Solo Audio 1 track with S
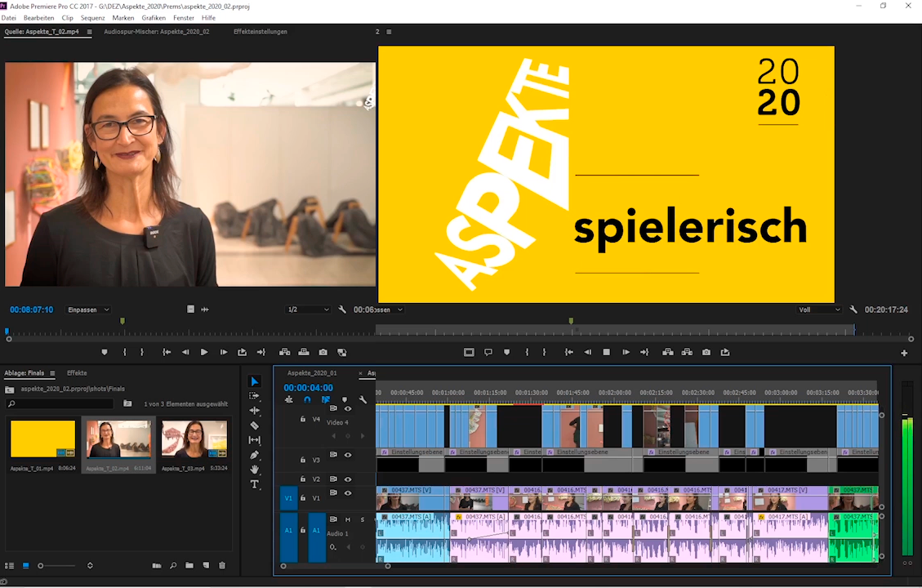 click(x=363, y=519)
